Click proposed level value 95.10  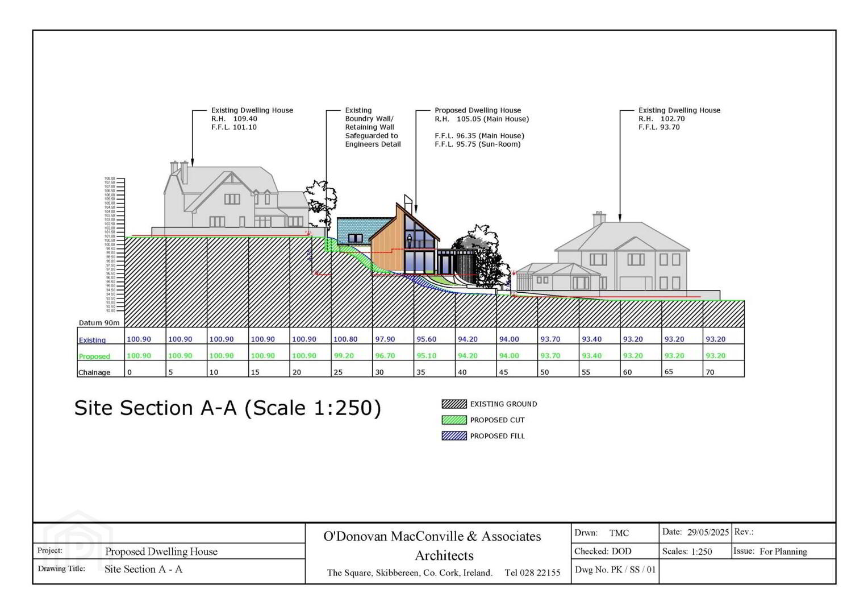point(426,356)
